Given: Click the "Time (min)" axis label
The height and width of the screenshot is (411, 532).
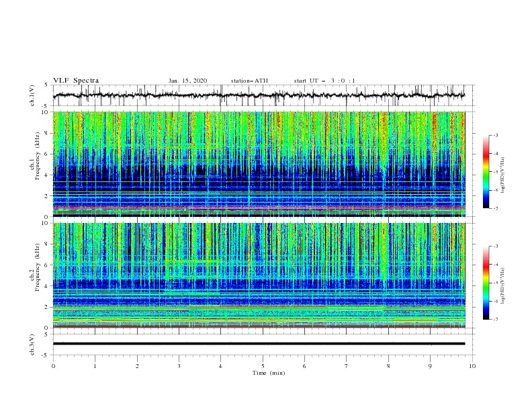Looking at the screenshot, I should pyautogui.click(x=269, y=373).
